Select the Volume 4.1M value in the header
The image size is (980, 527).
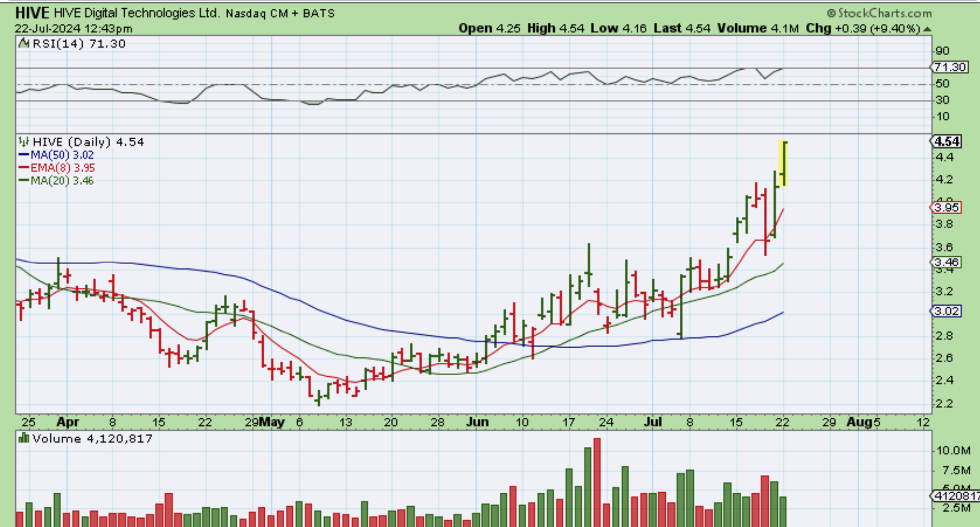click(758, 29)
